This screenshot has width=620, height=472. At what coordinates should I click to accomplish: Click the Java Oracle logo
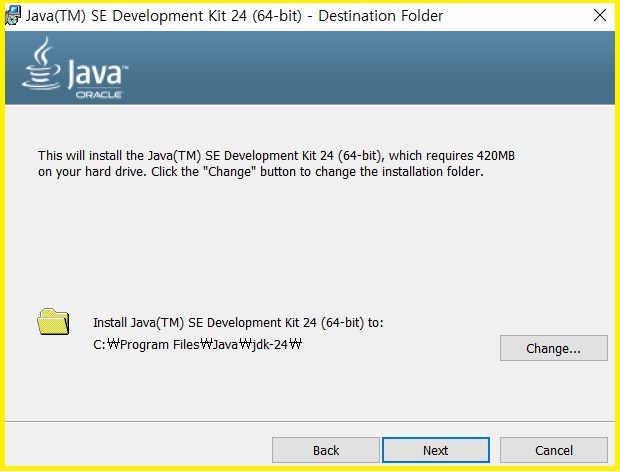pyautogui.click(x=75, y=68)
